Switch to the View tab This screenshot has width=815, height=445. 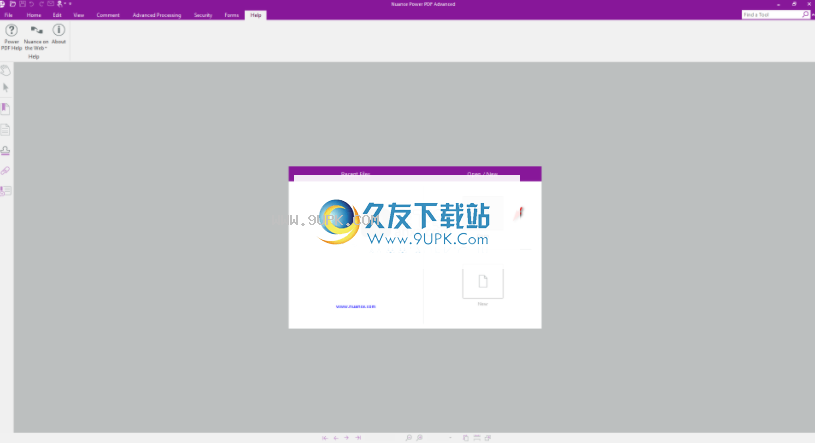click(78, 15)
